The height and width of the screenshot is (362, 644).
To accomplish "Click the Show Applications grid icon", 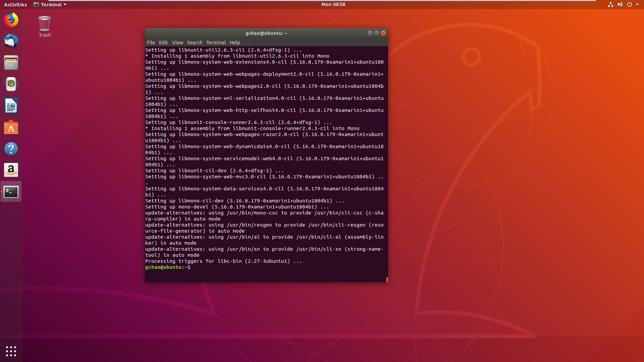I will point(11,351).
